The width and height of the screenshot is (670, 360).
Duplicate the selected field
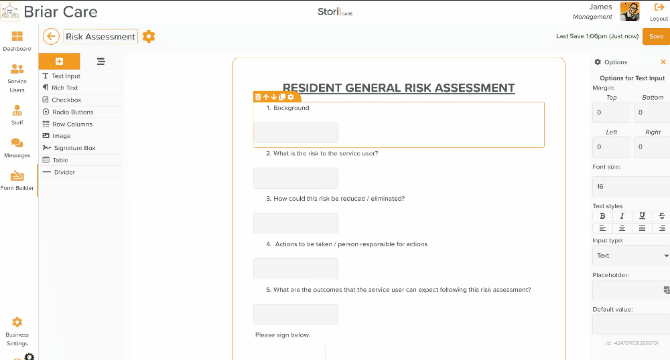(282, 97)
